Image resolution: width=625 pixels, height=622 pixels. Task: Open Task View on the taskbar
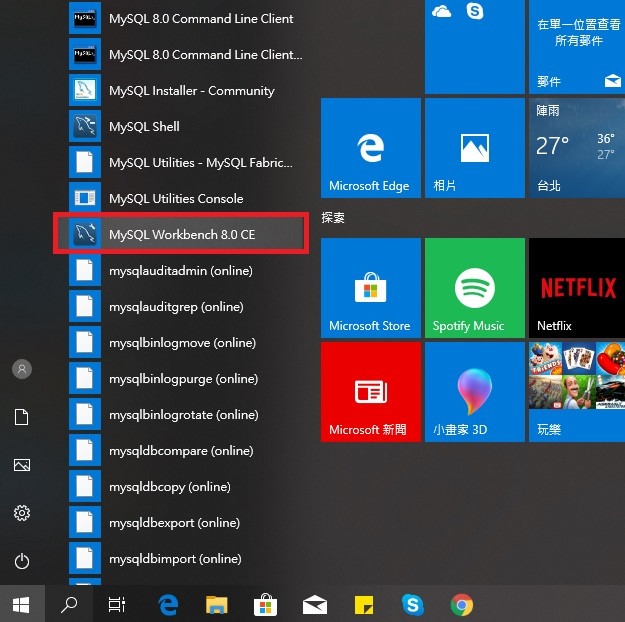pos(117,605)
